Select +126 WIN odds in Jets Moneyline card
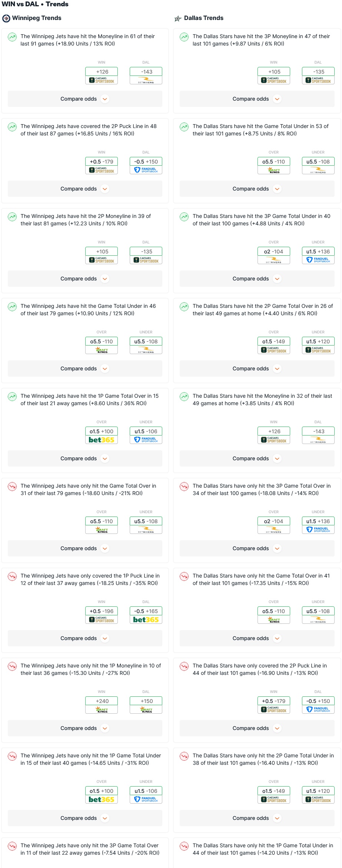The width and height of the screenshot is (342, 868). click(x=102, y=72)
